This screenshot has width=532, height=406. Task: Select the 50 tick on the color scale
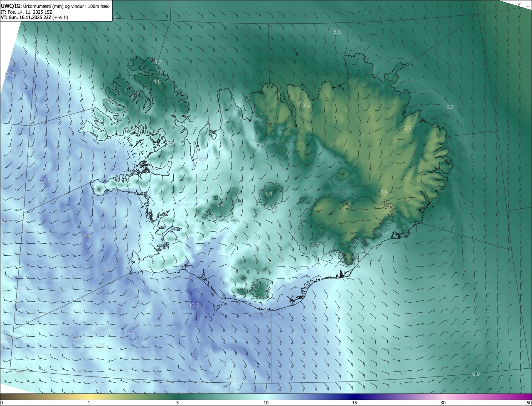(529, 403)
